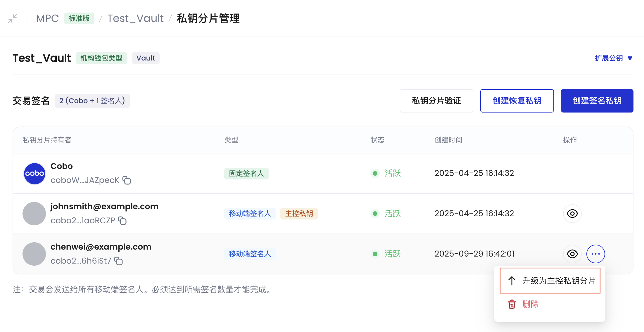Viewport: 644px width, 332px height.
Task: Copy chenwei's cobo2...6h6iSt7 address
Action: [118, 261]
